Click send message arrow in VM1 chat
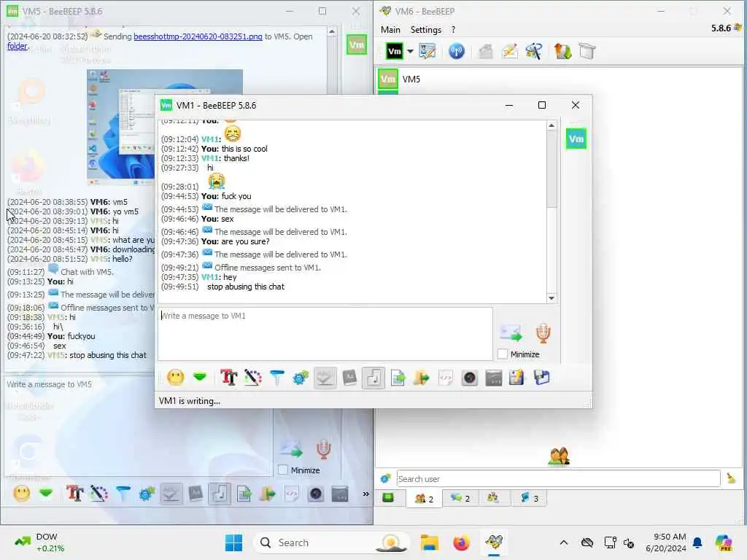This screenshot has width=747, height=560. tap(511, 332)
